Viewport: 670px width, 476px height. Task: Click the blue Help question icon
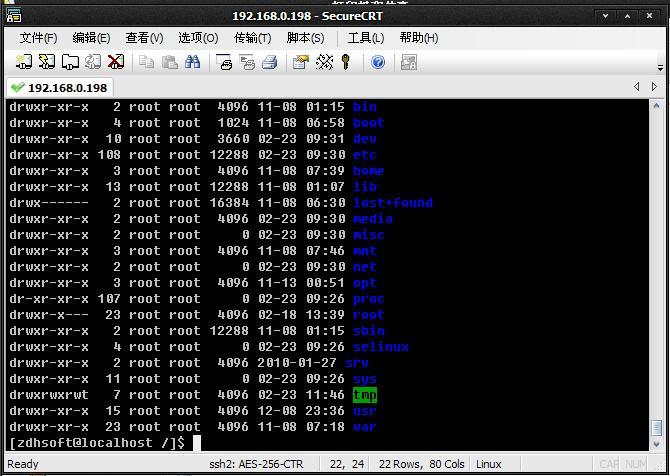378,62
